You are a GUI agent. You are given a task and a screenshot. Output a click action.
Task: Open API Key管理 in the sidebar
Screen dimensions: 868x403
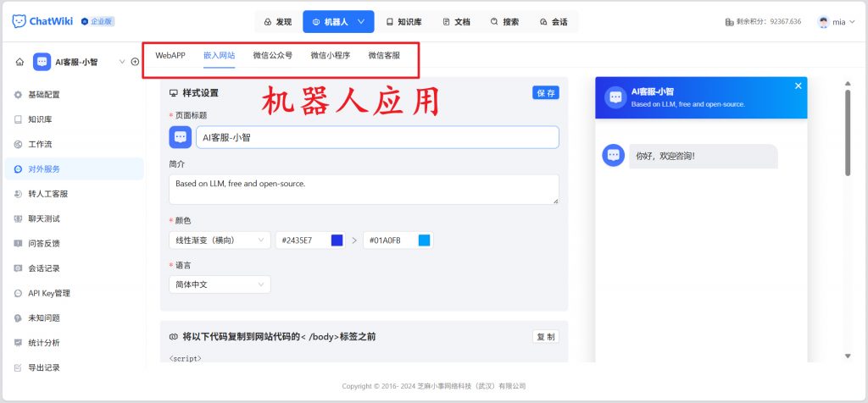pos(48,293)
